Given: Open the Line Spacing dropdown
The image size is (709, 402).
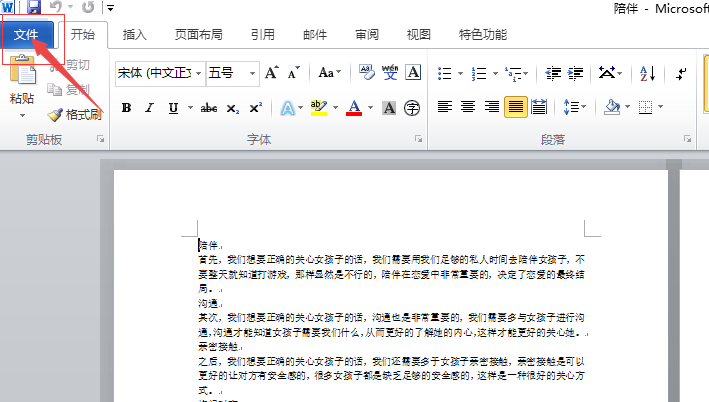Looking at the screenshot, I should click(575, 107).
